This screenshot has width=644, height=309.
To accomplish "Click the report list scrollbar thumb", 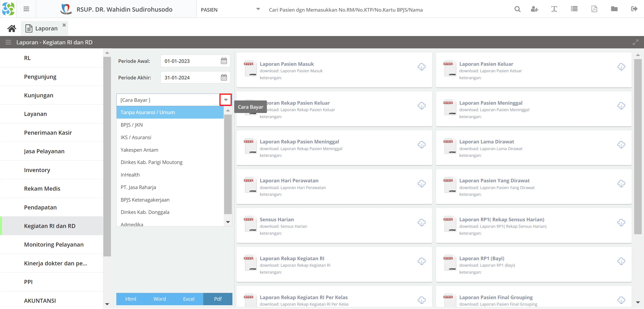I will pos(638,147).
